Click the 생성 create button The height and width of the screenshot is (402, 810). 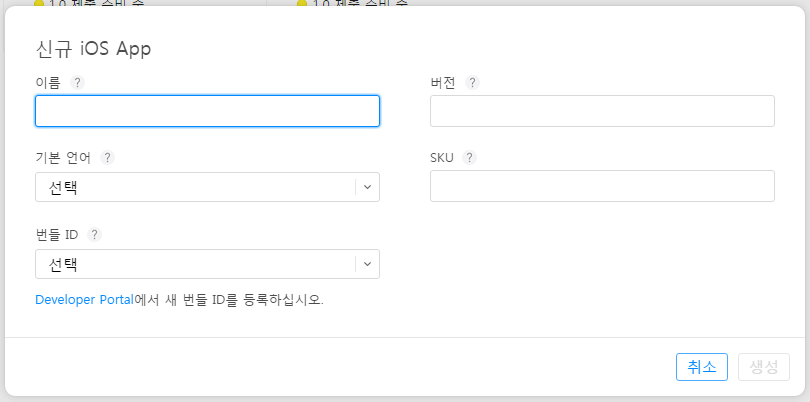764,367
